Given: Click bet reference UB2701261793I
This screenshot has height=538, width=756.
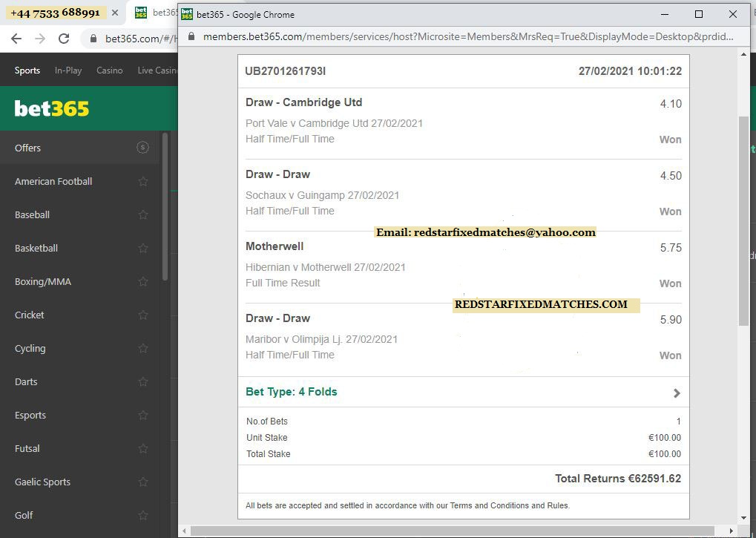Looking at the screenshot, I should pos(286,70).
